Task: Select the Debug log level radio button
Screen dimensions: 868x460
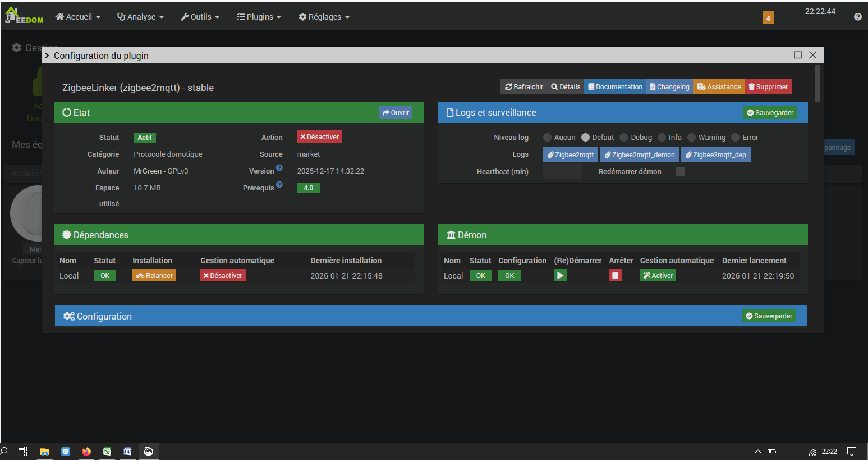Action: (x=624, y=138)
